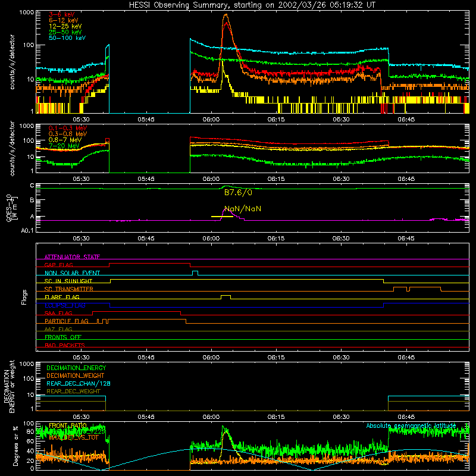Click the 'DECIMATION ENERGY or weight' axis title

click(x=9, y=386)
